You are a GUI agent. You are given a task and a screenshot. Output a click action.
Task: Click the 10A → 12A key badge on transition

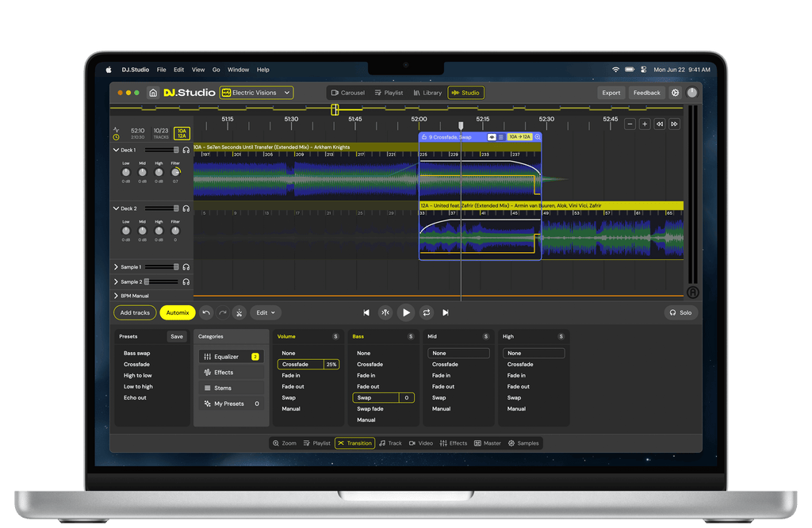520,137
